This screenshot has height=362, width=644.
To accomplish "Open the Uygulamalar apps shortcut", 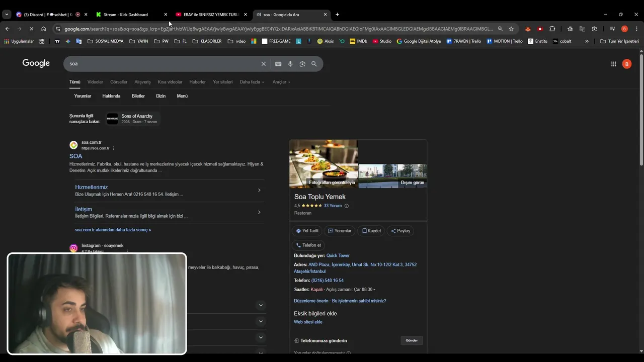I will (x=19, y=41).
